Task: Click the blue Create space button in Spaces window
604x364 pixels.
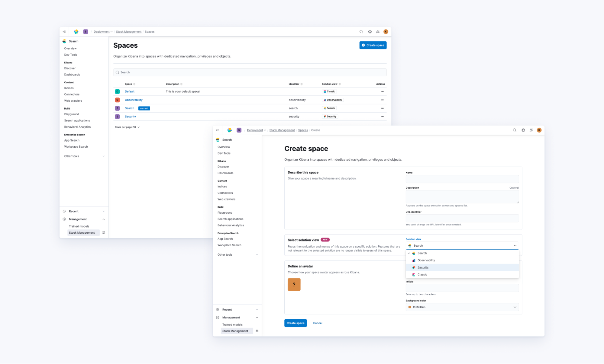Action: click(x=373, y=45)
